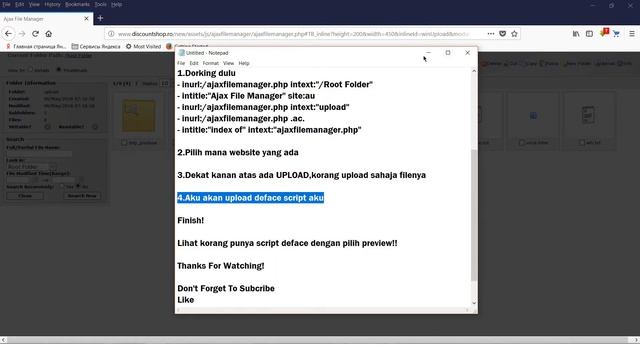Open Firefox Bookmarks menu
640x360 pixels.
click(77, 4)
